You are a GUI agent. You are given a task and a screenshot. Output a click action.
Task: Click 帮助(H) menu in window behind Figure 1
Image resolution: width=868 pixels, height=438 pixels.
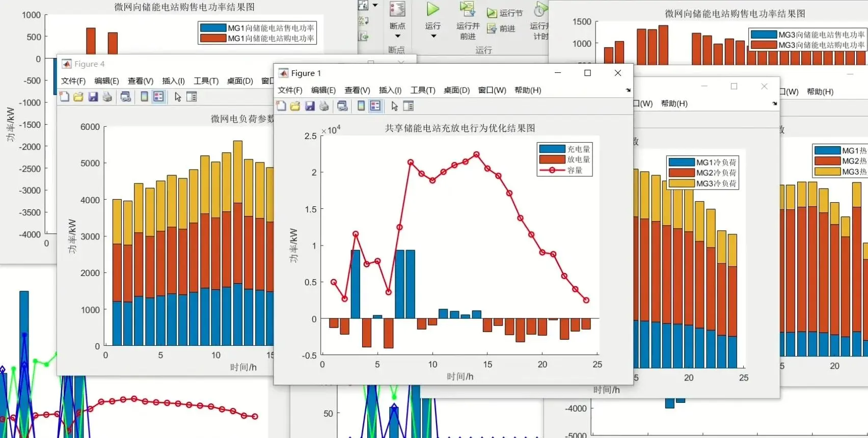[674, 103]
